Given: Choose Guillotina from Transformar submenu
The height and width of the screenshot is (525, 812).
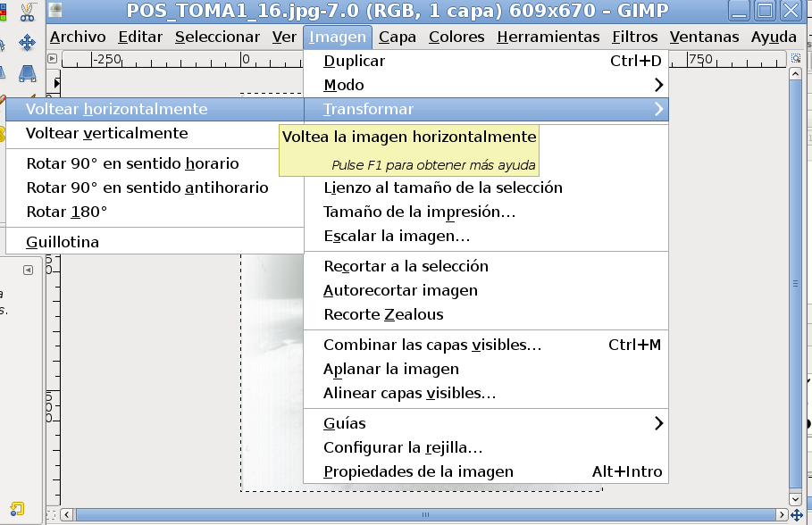Looking at the screenshot, I should click(x=155, y=242).
